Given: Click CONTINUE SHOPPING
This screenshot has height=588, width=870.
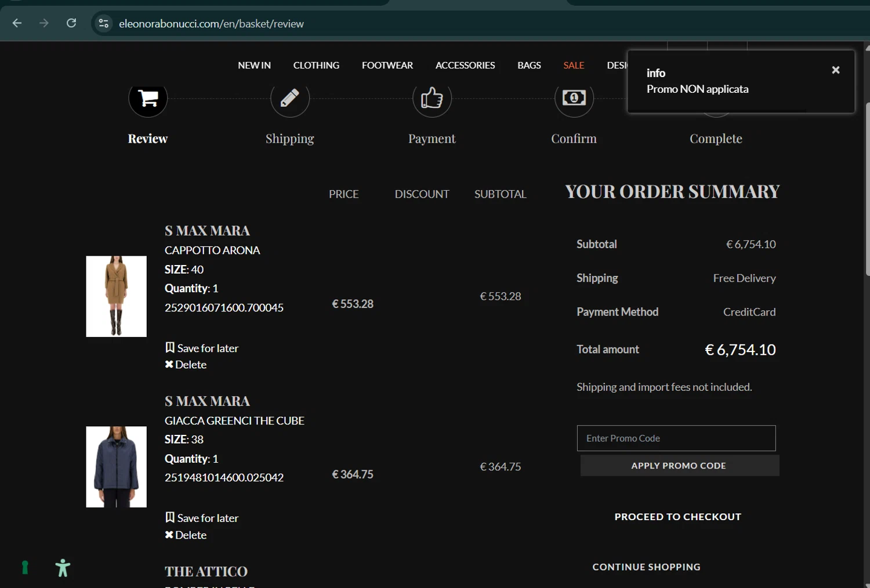Looking at the screenshot, I should [x=646, y=567].
